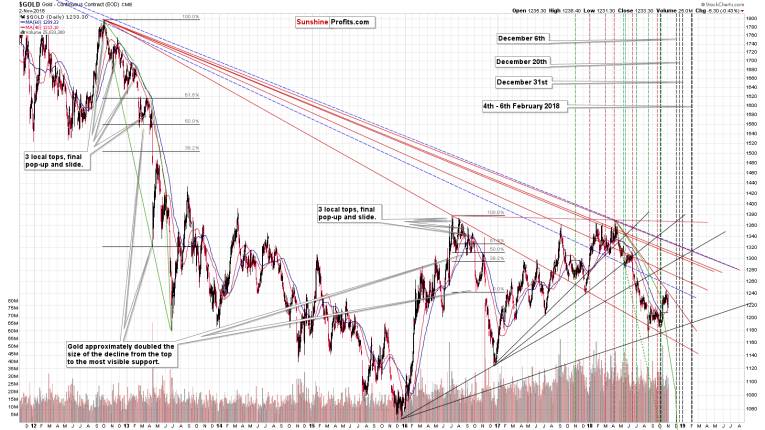Click the 100.0% Fibonacci label at 2016 top
Viewport: 765px width, 430px height.
click(x=496, y=213)
